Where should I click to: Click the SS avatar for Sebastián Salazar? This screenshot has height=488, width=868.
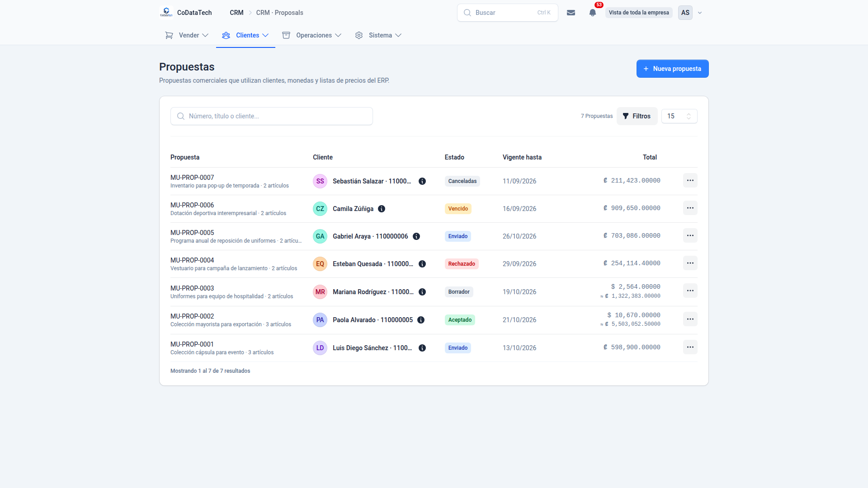coord(320,181)
